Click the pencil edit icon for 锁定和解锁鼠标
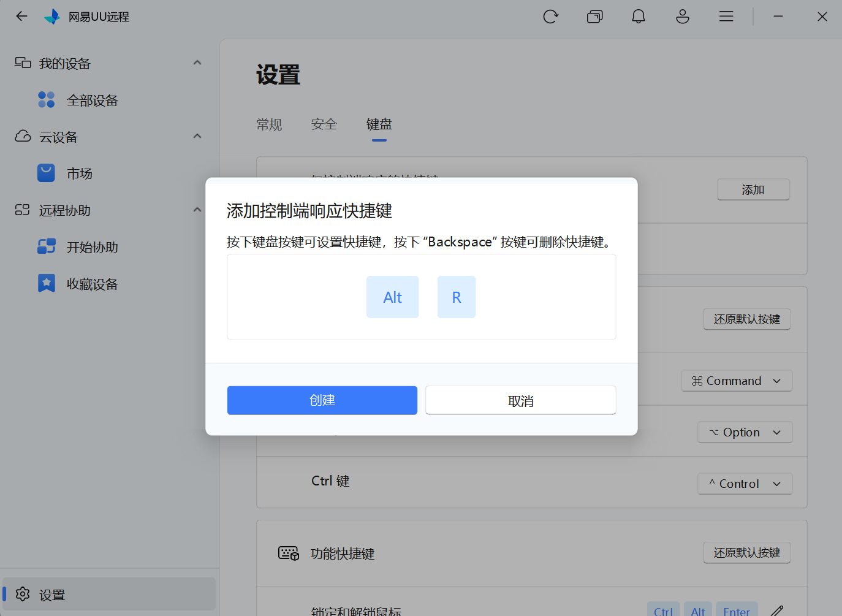The image size is (842, 616). 777,611
